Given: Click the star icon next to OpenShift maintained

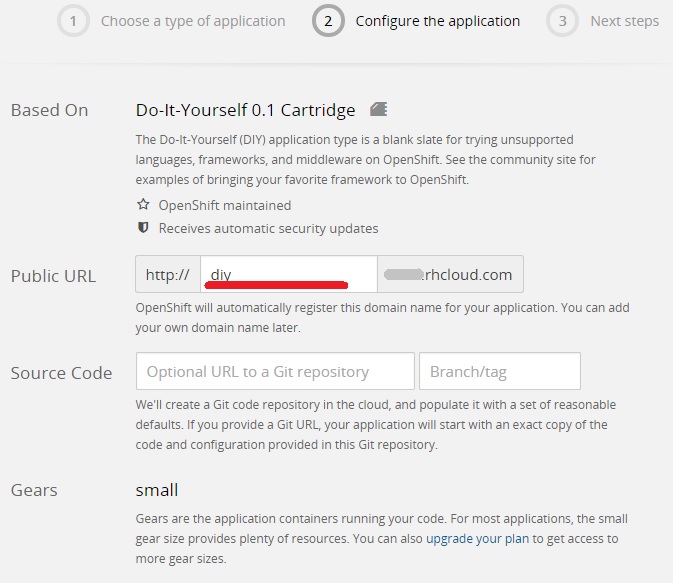Looking at the screenshot, I should 143,205.
